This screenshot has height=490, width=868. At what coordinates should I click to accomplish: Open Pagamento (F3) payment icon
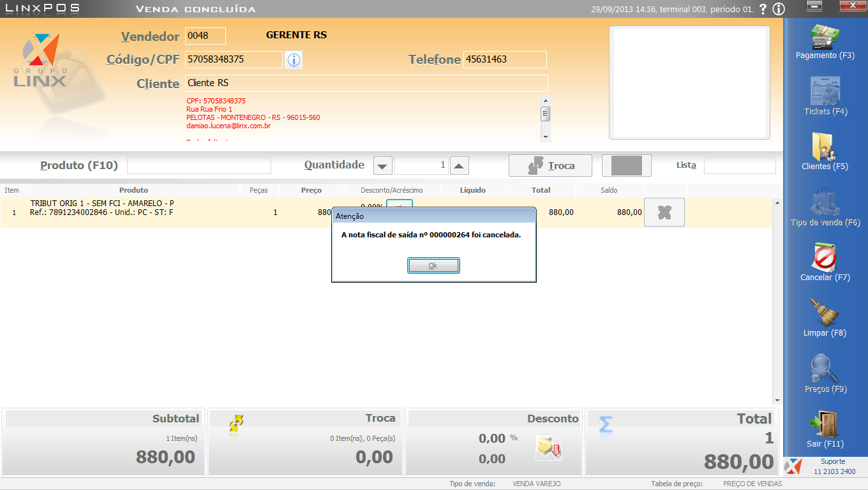pyautogui.click(x=825, y=36)
